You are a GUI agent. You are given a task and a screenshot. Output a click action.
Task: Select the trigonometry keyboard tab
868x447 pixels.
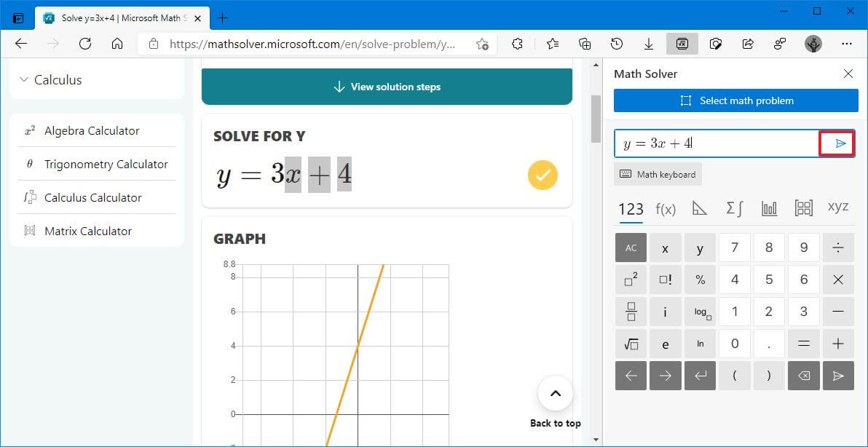pyautogui.click(x=700, y=208)
